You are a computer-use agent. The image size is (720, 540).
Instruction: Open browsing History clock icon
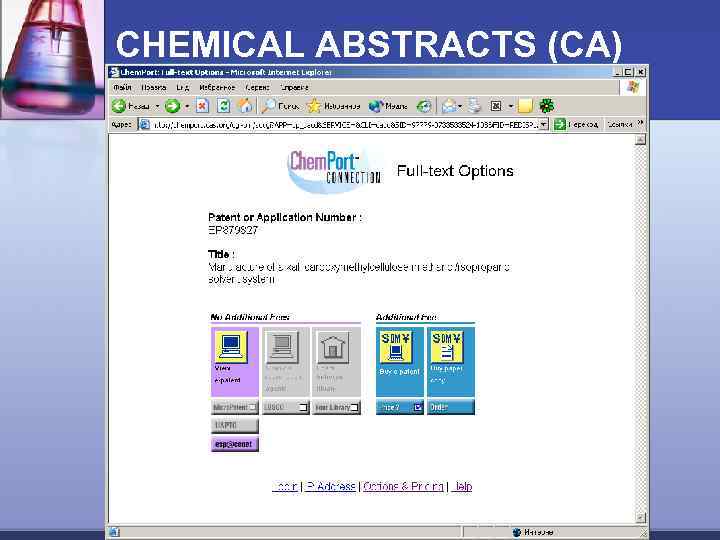point(423,106)
